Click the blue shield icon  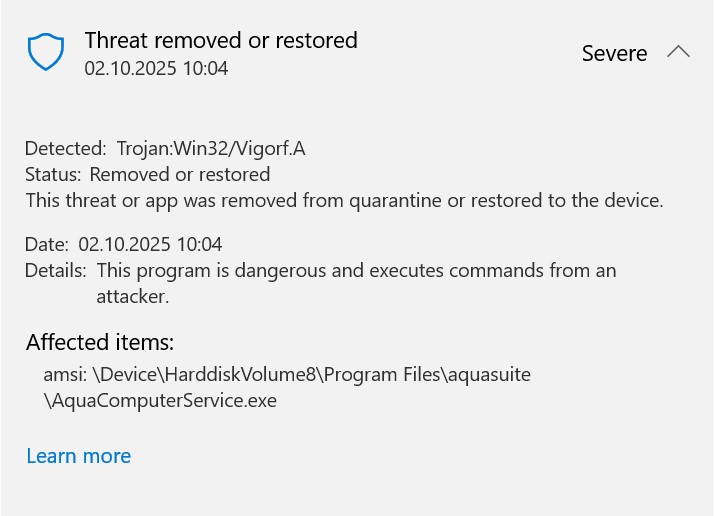pos(46,51)
